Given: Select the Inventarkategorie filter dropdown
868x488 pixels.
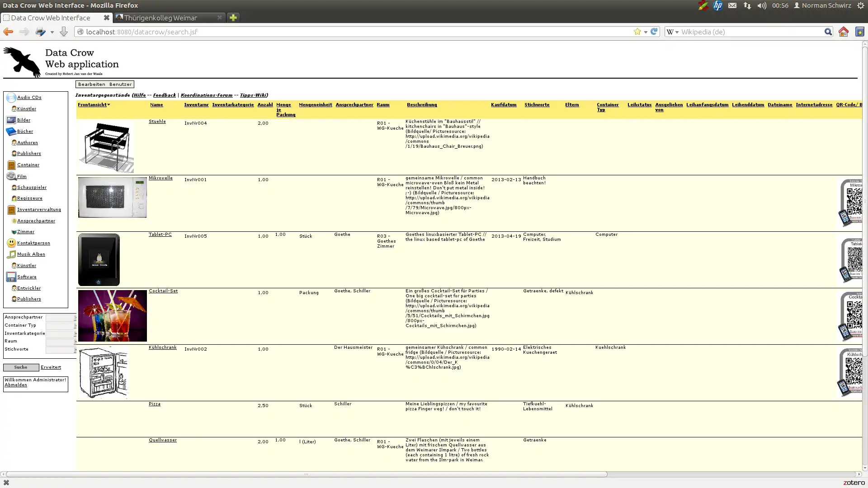Looking at the screenshot, I should (60, 333).
